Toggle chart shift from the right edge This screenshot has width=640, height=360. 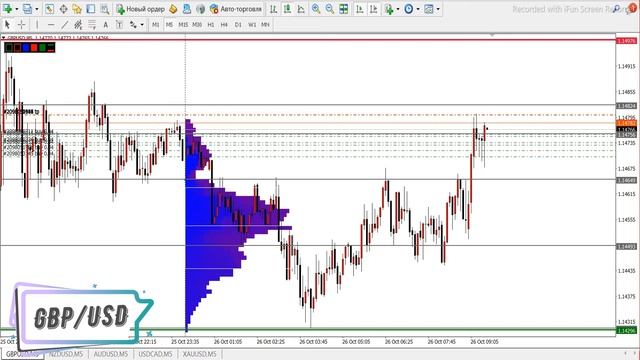373,9
